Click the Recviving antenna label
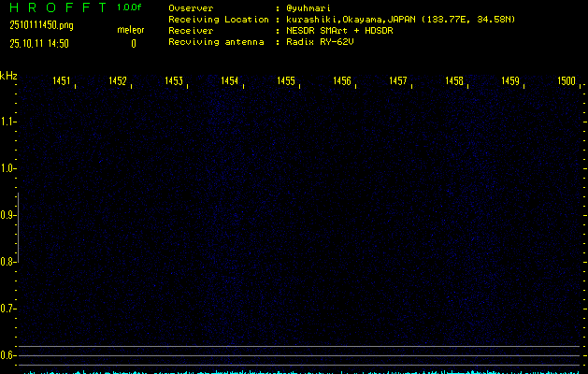 point(216,42)
